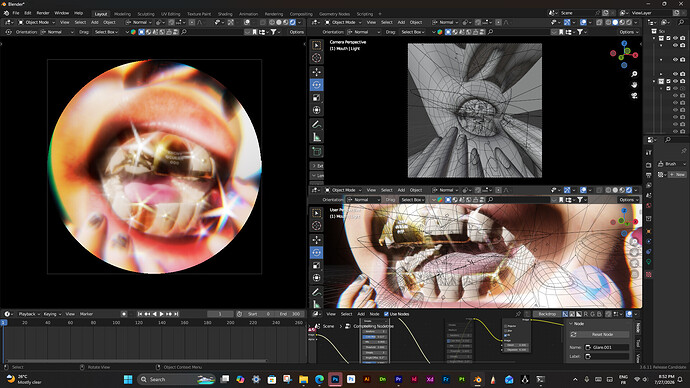Open Options dropdown in left viewport

(296, 32)
